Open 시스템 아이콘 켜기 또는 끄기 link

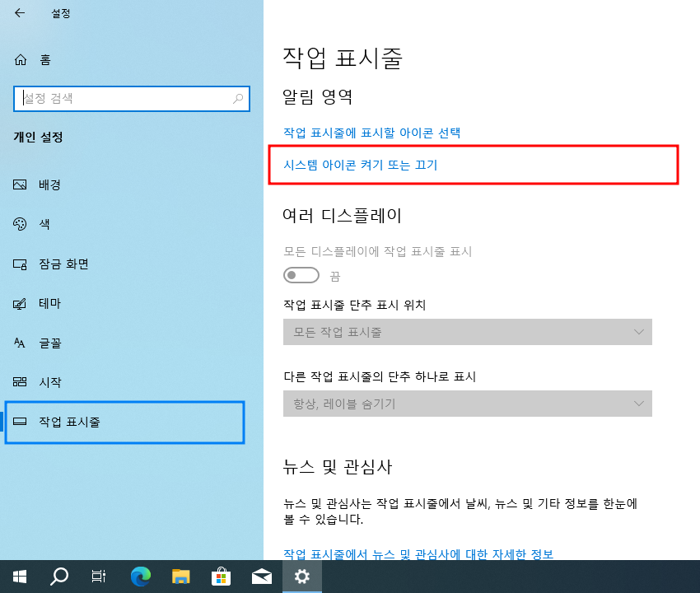[360, 165]
